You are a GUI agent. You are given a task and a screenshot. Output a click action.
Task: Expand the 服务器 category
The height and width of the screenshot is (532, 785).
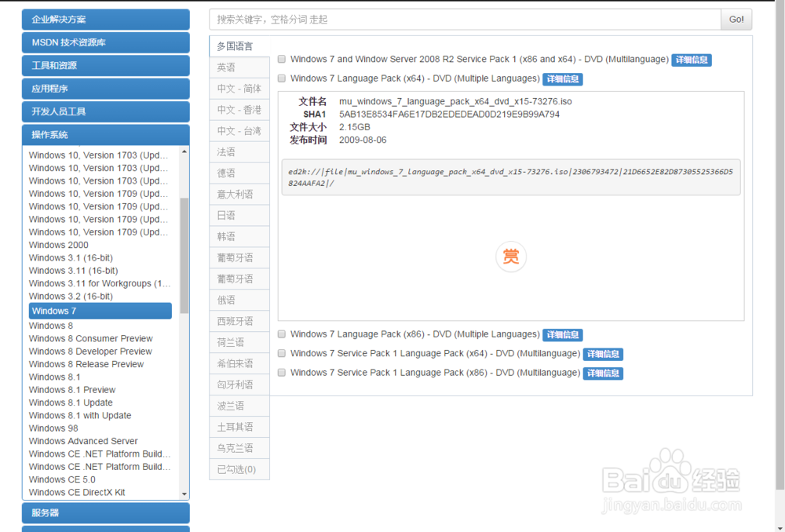click(106, 513)
